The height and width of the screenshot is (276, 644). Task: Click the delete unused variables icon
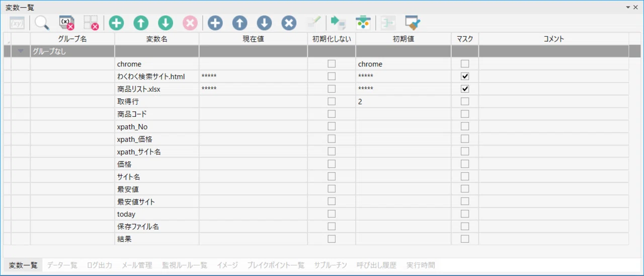[67, 23]
